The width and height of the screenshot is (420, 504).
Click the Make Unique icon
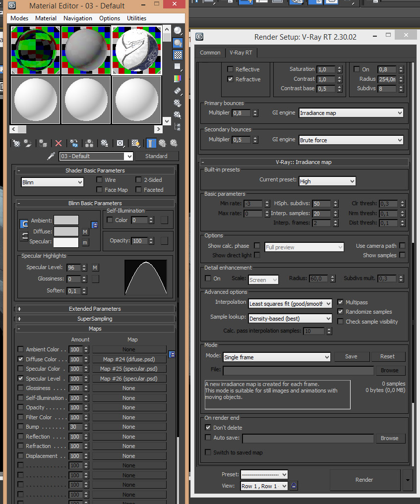(x=89, y=143)
